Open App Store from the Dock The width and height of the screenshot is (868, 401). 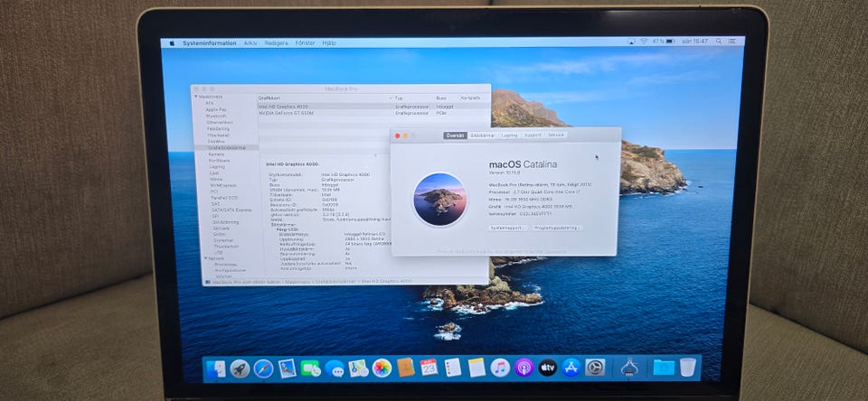point(571,368)
